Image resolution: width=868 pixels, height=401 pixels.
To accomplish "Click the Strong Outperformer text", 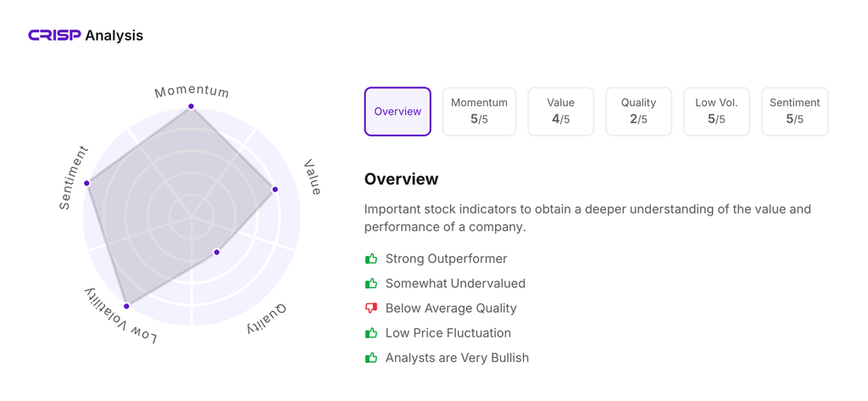I will 446,259.
